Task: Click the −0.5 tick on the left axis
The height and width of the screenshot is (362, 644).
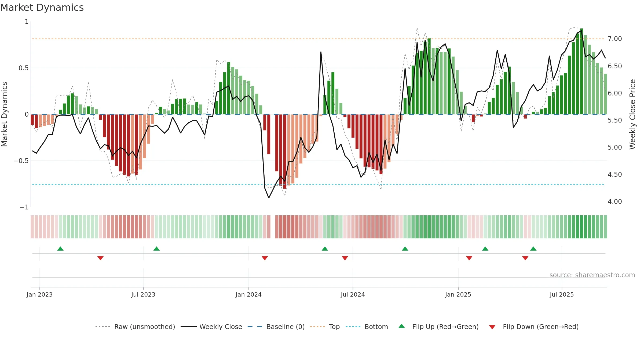Action: [x=21, y=161]
